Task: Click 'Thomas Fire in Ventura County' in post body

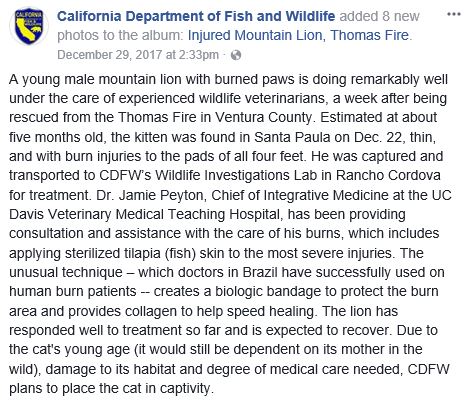Action: click(216, 117)
